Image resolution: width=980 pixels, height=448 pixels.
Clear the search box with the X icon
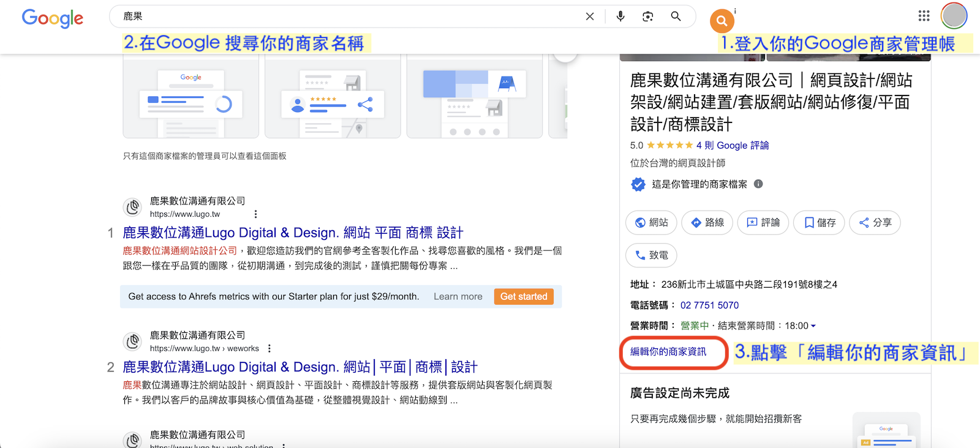pyautogui.click(x=590, y=17)
